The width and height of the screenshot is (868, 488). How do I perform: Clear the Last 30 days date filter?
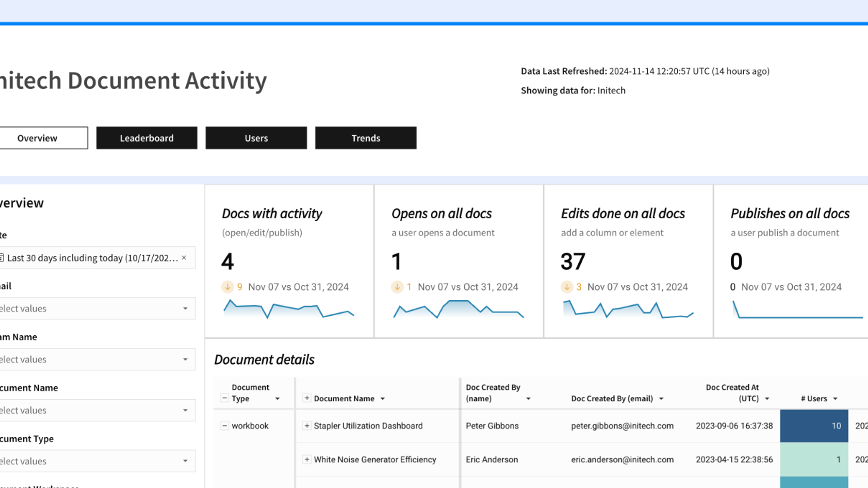(184, 258)
